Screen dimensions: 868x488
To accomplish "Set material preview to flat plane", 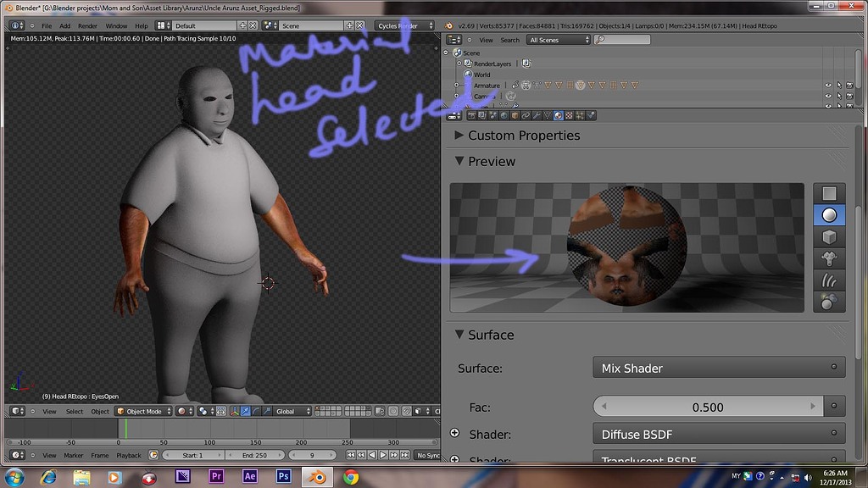I will [829, 193].
